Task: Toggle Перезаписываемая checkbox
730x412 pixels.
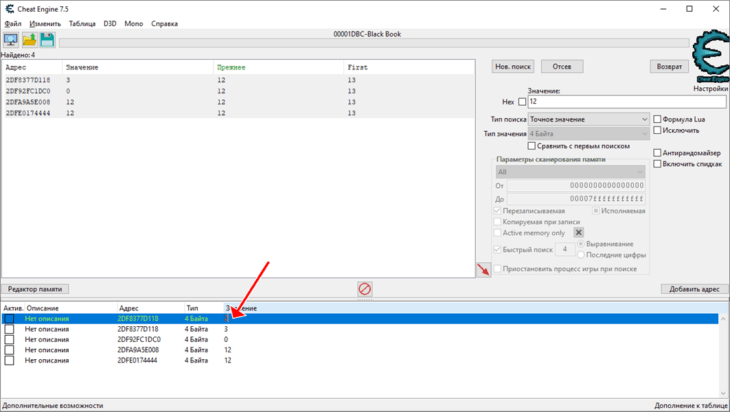Action: coord(497,211)
